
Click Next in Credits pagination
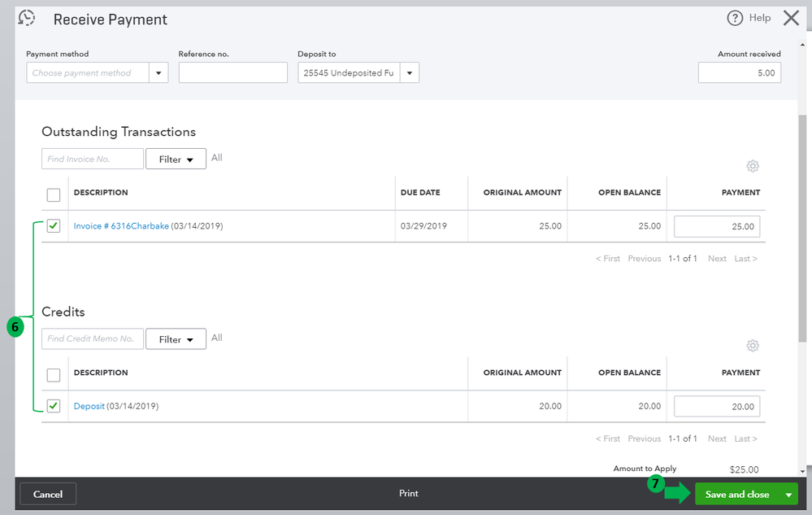point(717,439)
